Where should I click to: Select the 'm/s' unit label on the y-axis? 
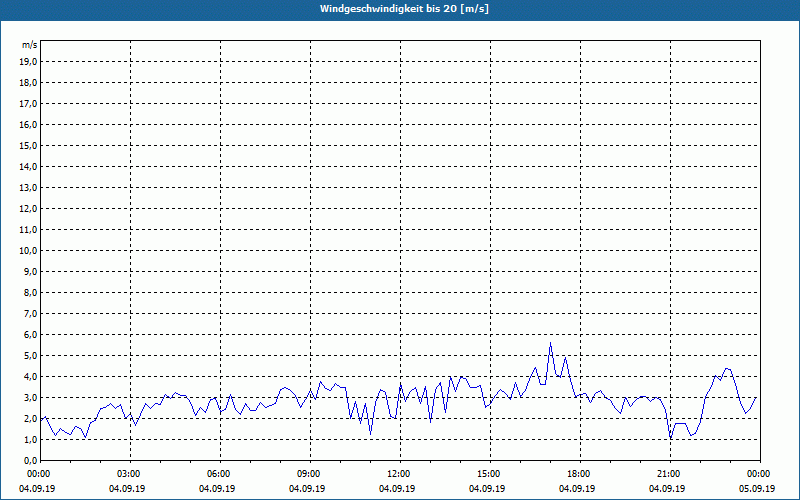29,45
